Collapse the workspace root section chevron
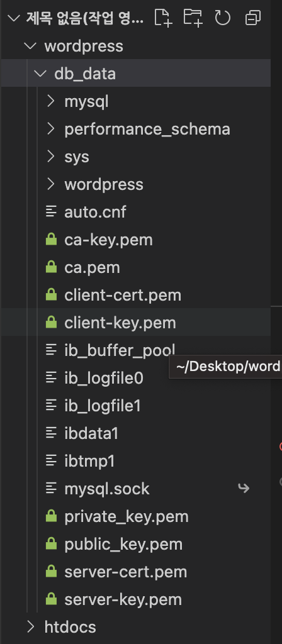This screenshot has width=282, height=644. (14, 18)
